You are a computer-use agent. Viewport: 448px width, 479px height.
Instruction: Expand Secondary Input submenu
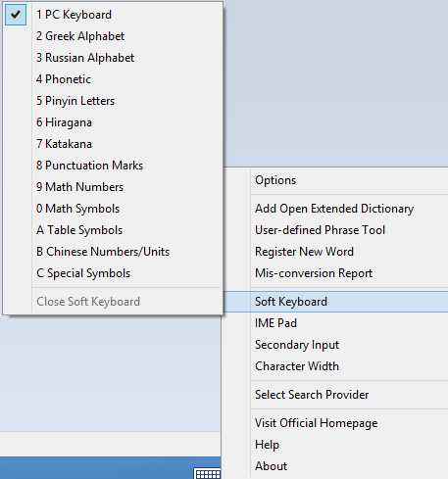point(335,345)
